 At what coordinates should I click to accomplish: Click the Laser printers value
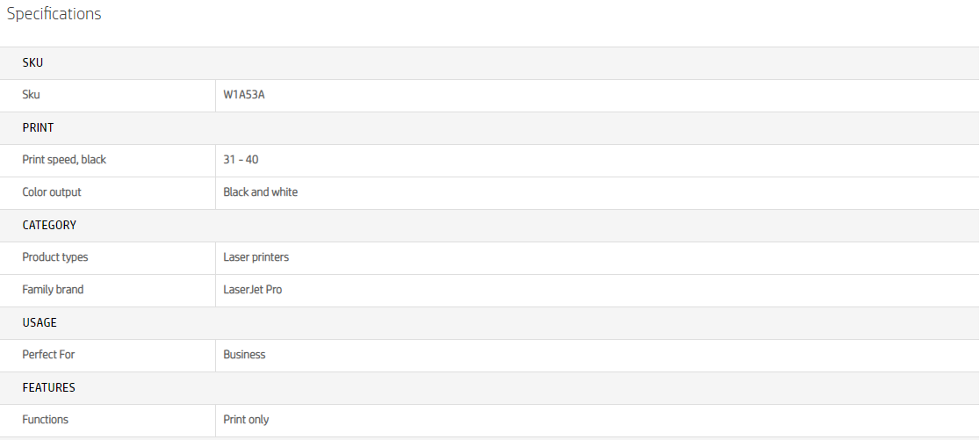256,257
